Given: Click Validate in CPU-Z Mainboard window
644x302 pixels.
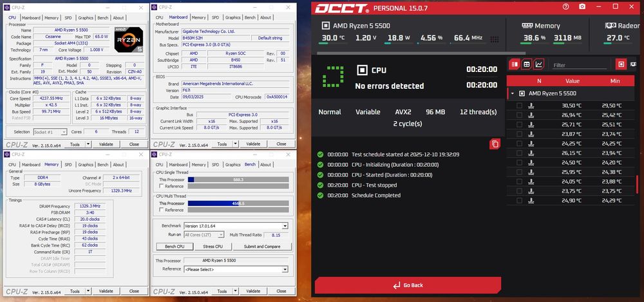Looking at the screenshot, I should coord(253,144).
